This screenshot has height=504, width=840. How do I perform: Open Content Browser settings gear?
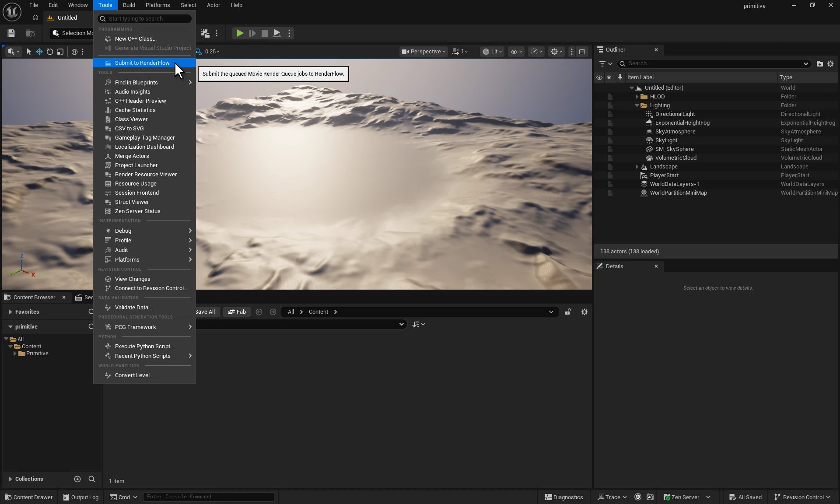coord(584,312)
